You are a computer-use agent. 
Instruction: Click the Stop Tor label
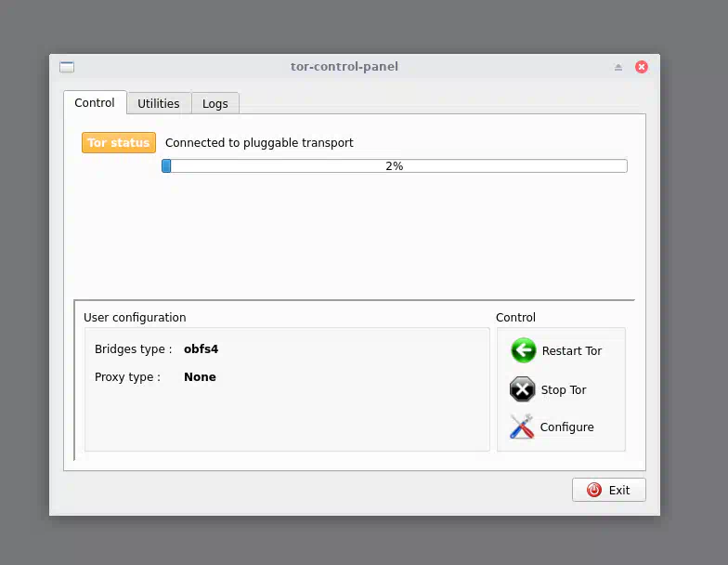[564, 390]
